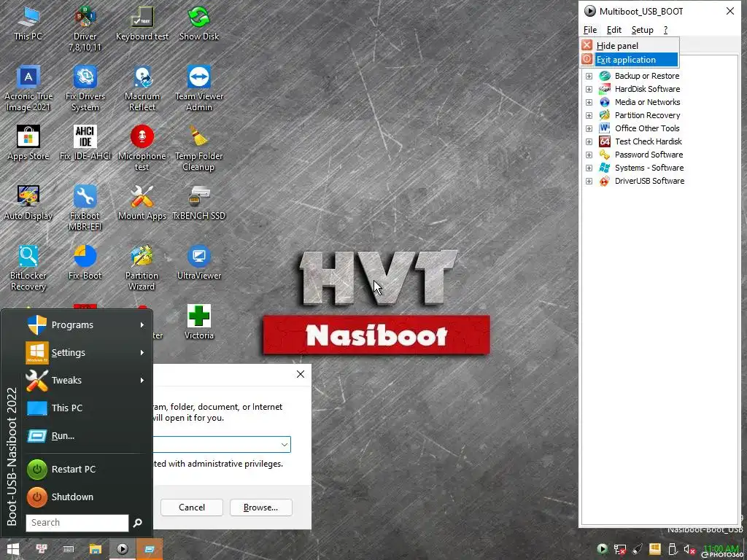
Task: Expand the HardDisk Software tree node
Action: pos(589,89)
